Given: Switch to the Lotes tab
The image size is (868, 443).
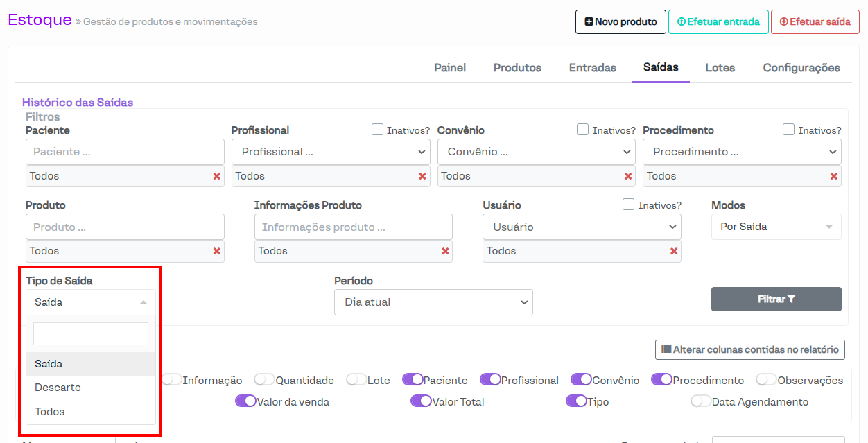Looking at the screenshot, I should click(720, 68).
